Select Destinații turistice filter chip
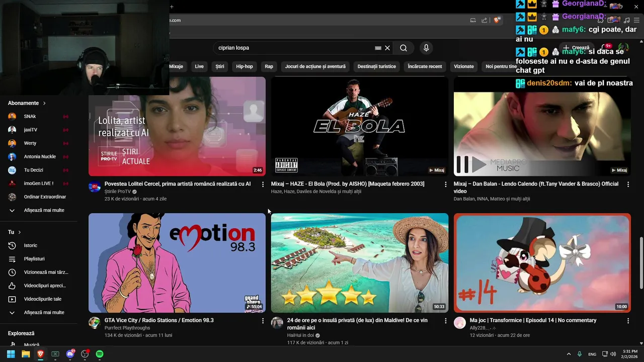 point(377,66)
